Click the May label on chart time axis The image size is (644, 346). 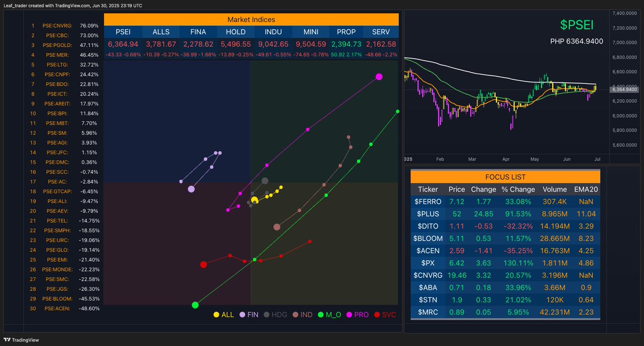pos(535,159)
